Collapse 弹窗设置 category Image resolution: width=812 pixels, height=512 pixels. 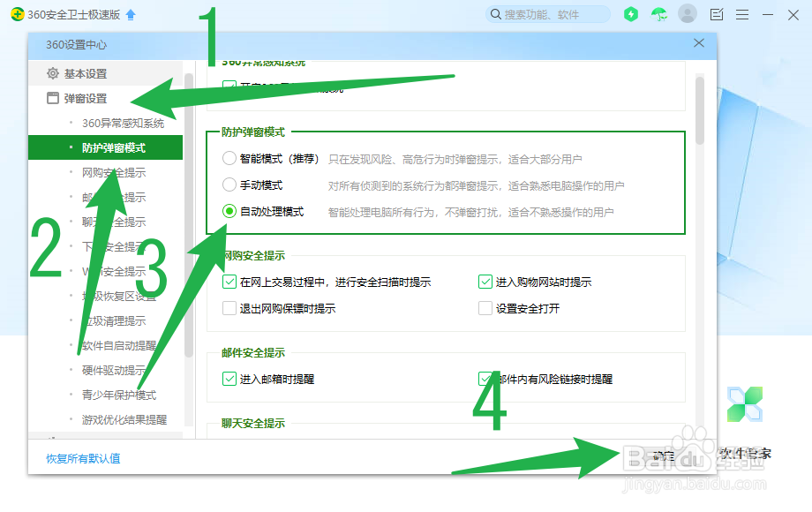tap(105, 98)
